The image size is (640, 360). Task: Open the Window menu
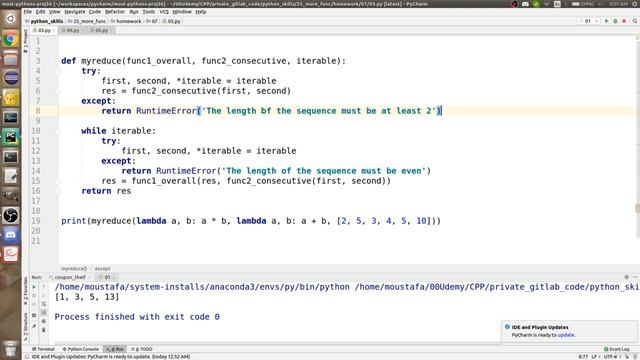[182, 12]
